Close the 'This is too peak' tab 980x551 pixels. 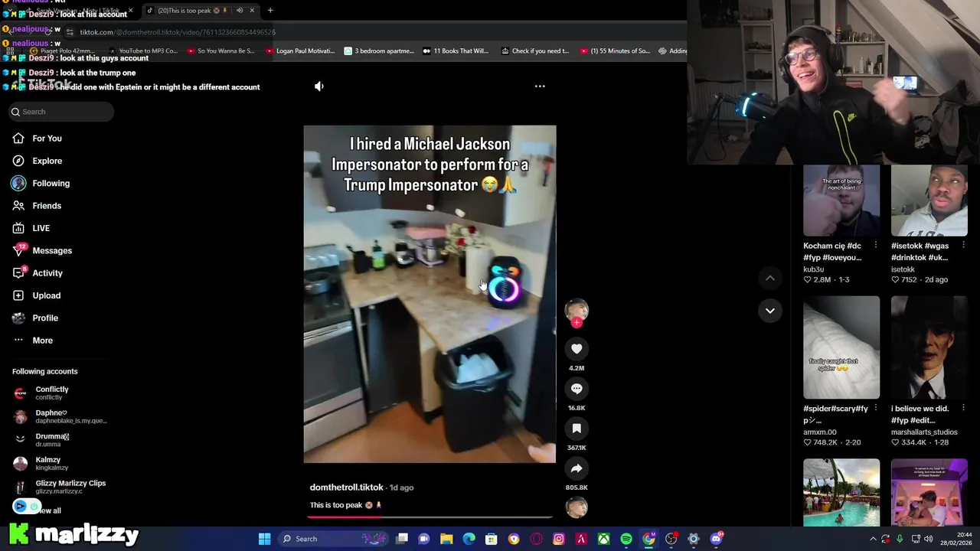(x=252, y=11)
